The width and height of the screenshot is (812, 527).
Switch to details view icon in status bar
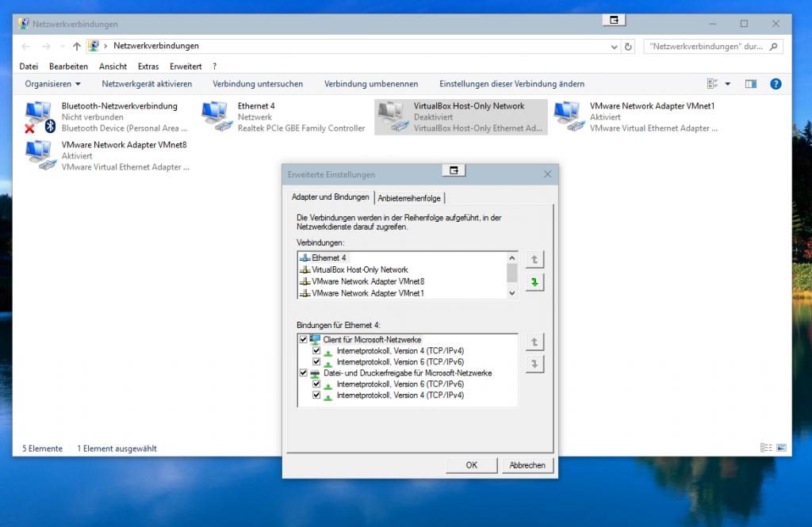coord(766,448)
